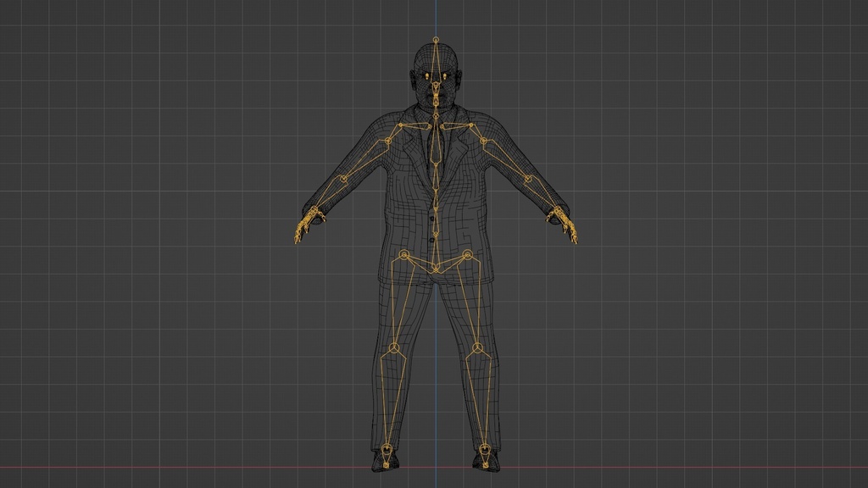Click the left hip joint sphere

click(x=467, y=255)
